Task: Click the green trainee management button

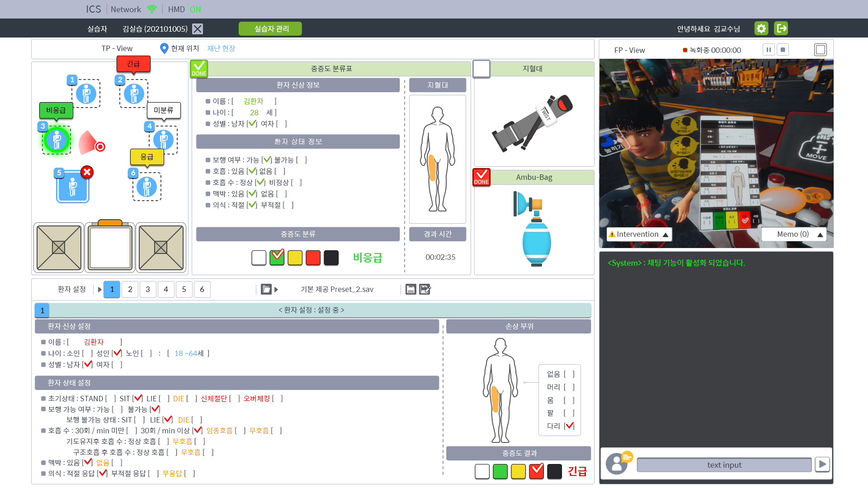Action: click(x=270, y=29)
